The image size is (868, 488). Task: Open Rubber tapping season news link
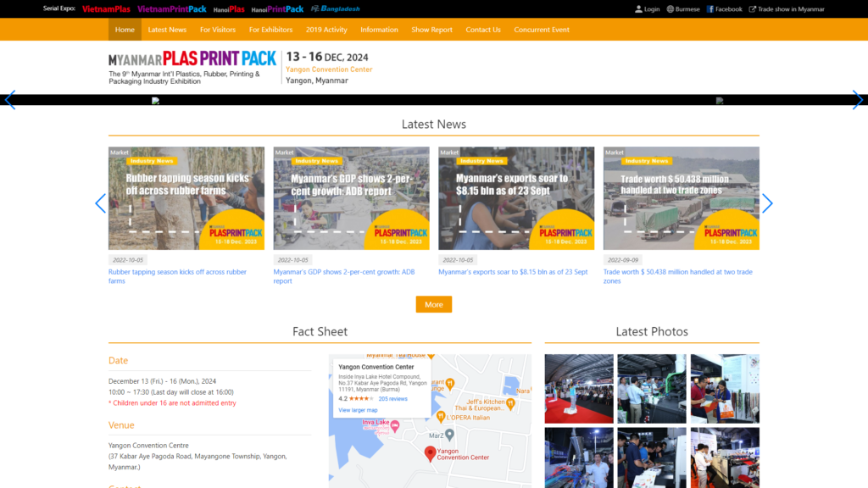click(x=177, y=276)
